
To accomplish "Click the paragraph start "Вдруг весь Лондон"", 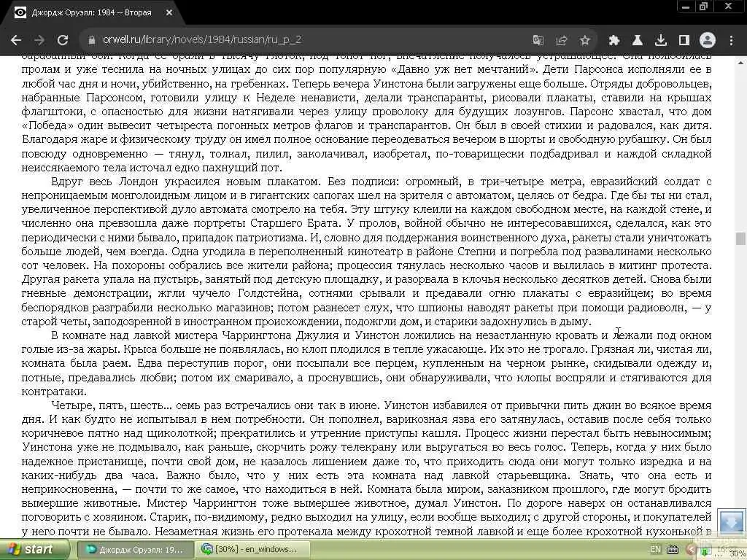I will point(104,182).
